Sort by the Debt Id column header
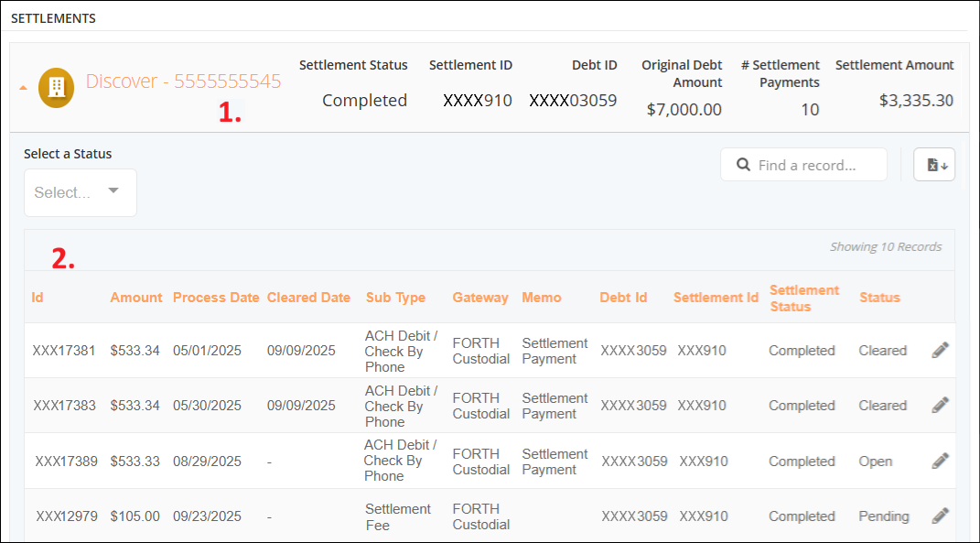 tap(623, 298)
